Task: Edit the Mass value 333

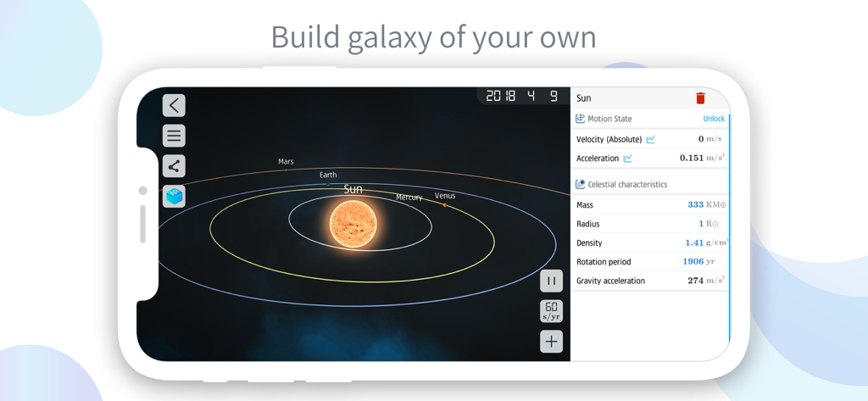Action: tap(695, 204)
